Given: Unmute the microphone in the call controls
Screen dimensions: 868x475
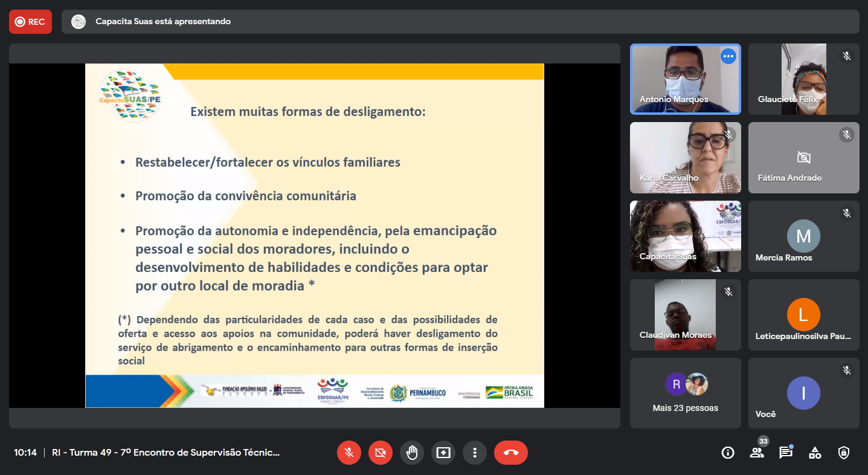Looking at the screenshot, I should pyautogui.click(x=349, y=453).
